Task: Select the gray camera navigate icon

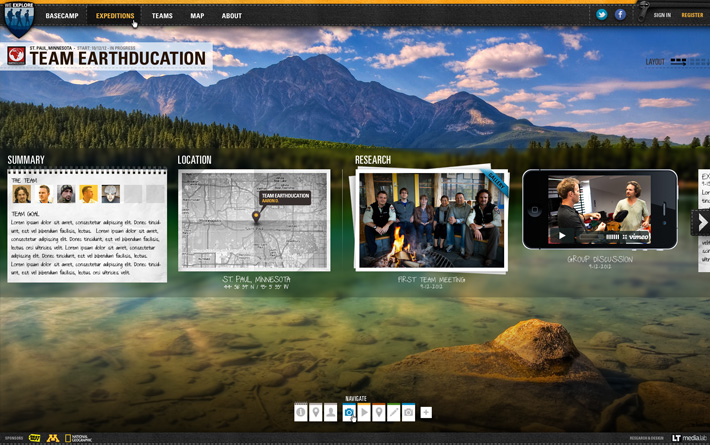Action: click(x=409, y=412)
